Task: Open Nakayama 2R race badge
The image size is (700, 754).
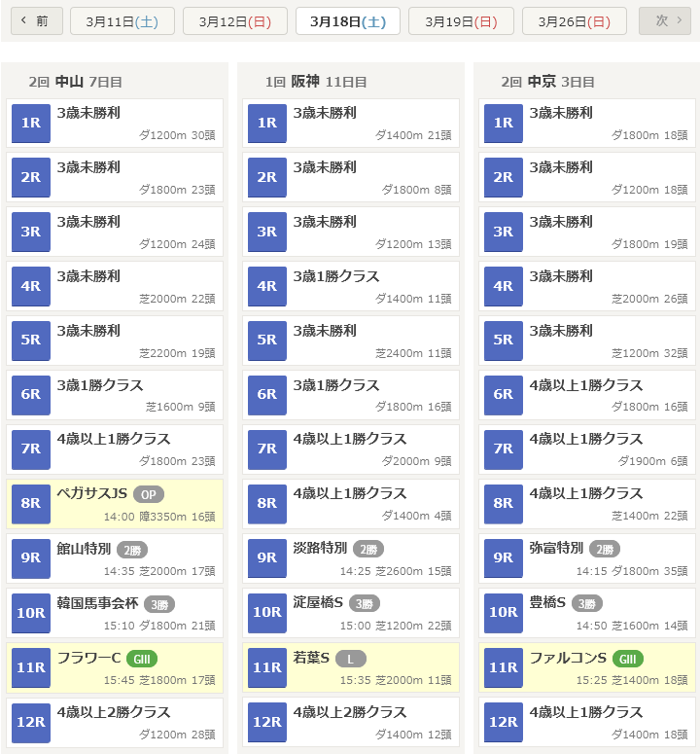Action: tap(31, 177)
